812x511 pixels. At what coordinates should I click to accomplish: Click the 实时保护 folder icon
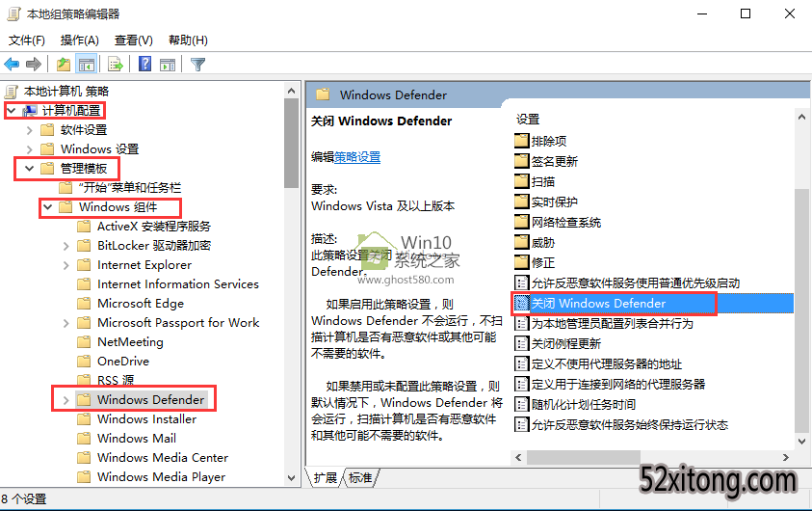(521, 202)
